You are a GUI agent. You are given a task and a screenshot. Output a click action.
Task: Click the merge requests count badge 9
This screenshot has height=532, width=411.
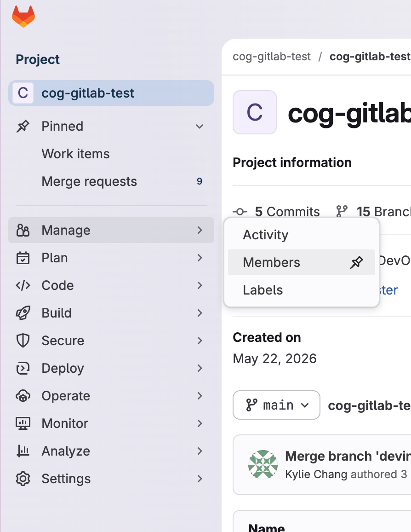tap(200, 181)
